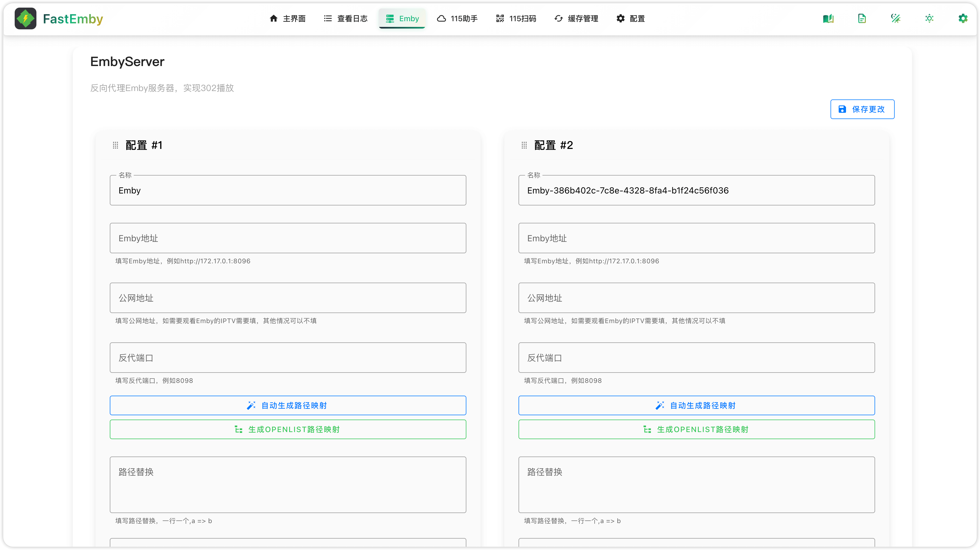Focus the 反代端口 field in 配置 #2
980x550 pixels.
pyautogui.click(x=696, y=358)
